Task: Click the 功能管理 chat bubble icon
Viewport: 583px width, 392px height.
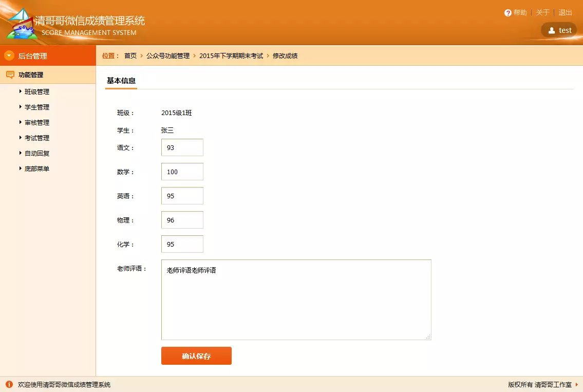Action: pos(10,75)
